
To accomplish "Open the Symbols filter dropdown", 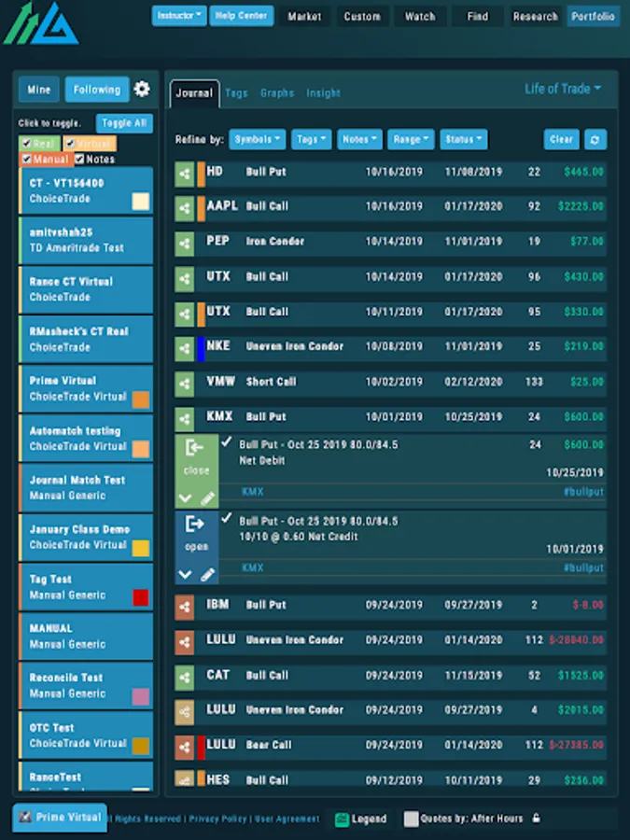I will pyautogui.click(x=258, y=139).
